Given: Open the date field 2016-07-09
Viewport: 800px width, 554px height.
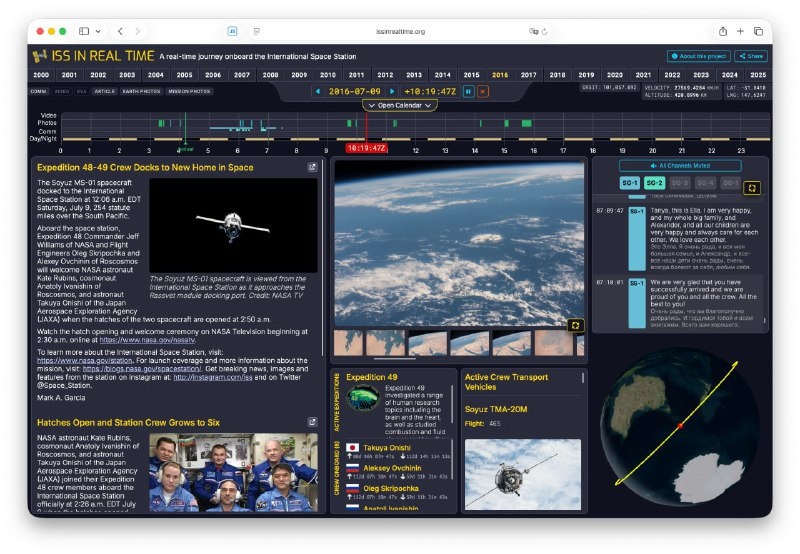Looking at the screenshot, I should coord(355,91).
